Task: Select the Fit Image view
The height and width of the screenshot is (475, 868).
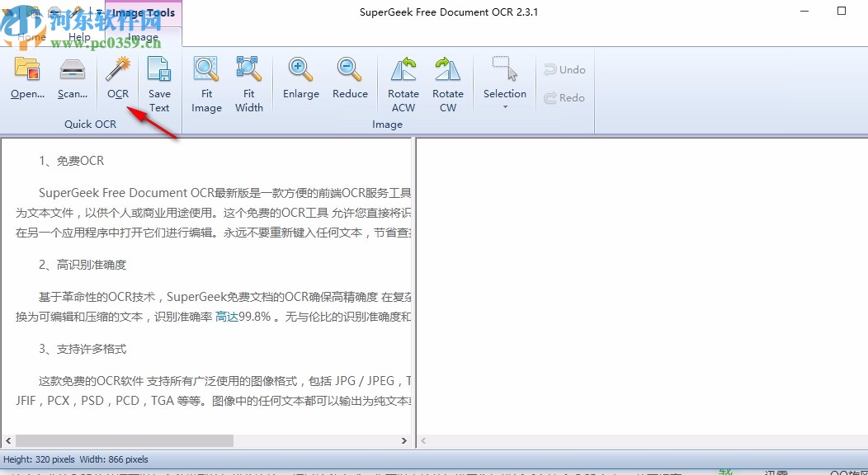Action: (x=206, y=80)
